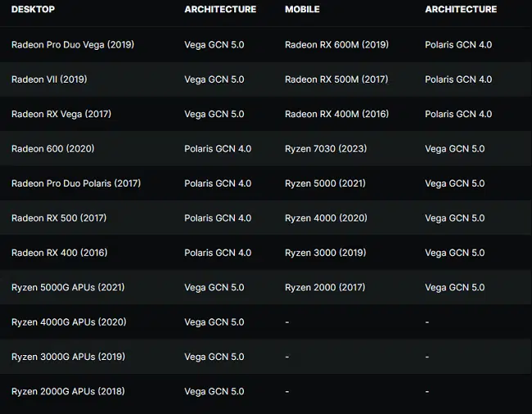
Task: Click Vega GCN 5.0 beside Ryzen 5000 (2021)
Action: 454,183
